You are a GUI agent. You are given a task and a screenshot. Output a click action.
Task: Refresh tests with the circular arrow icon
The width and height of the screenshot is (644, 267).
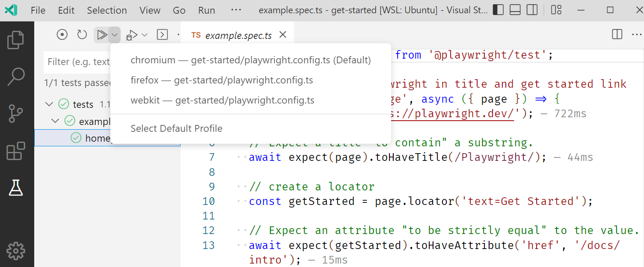pyautogui.click(x=82, y=35)
